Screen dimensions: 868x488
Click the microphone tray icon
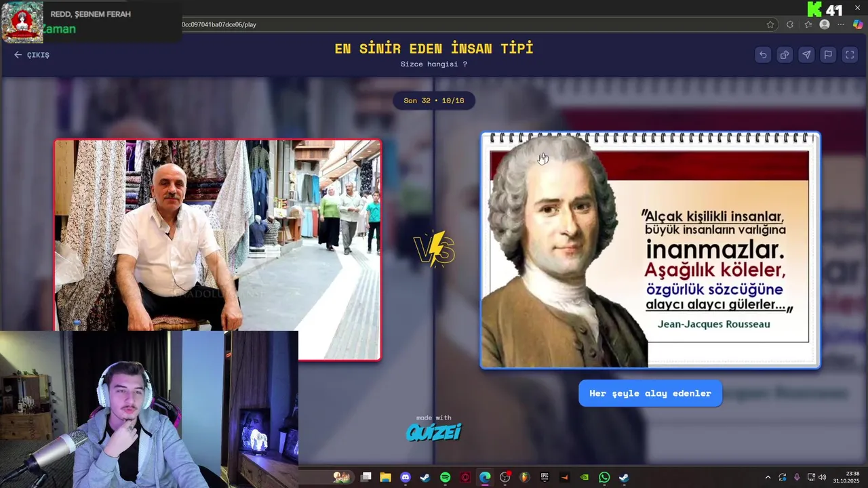(797, 477)
